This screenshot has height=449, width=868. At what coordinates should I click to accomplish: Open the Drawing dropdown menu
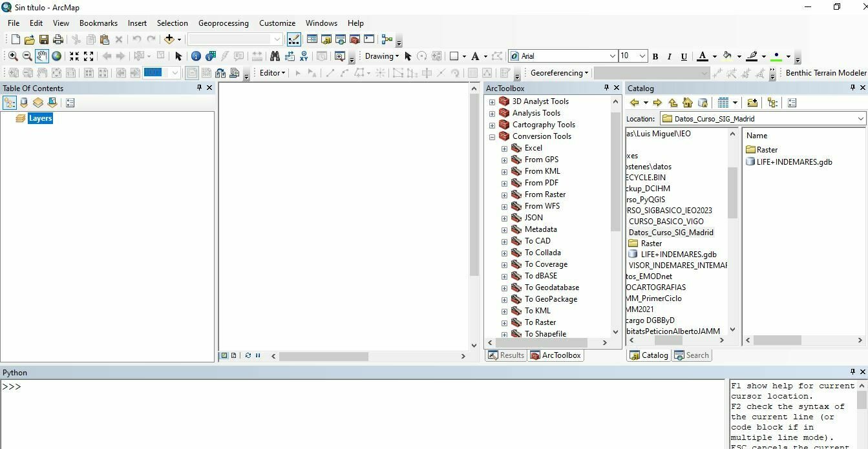pos(382,56)
